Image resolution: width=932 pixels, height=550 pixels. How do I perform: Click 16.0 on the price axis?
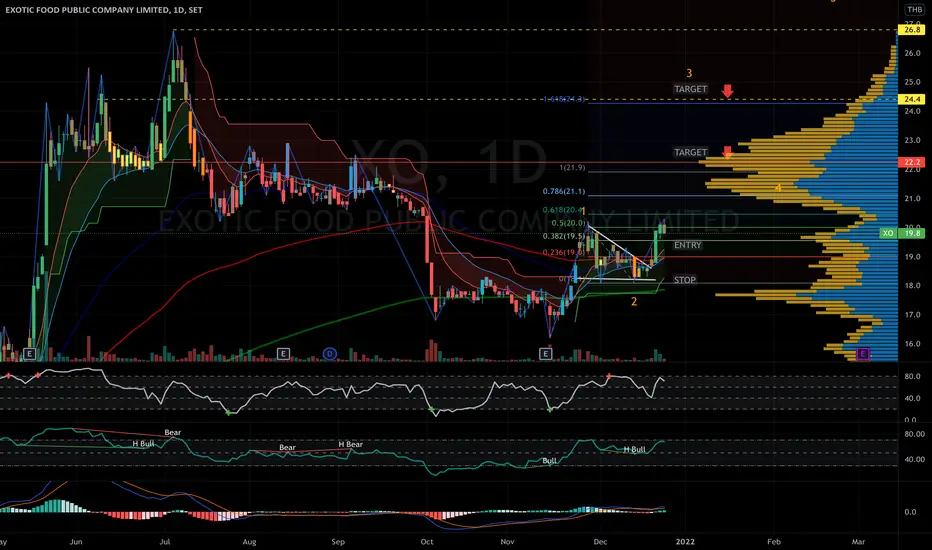pos(912,344)
